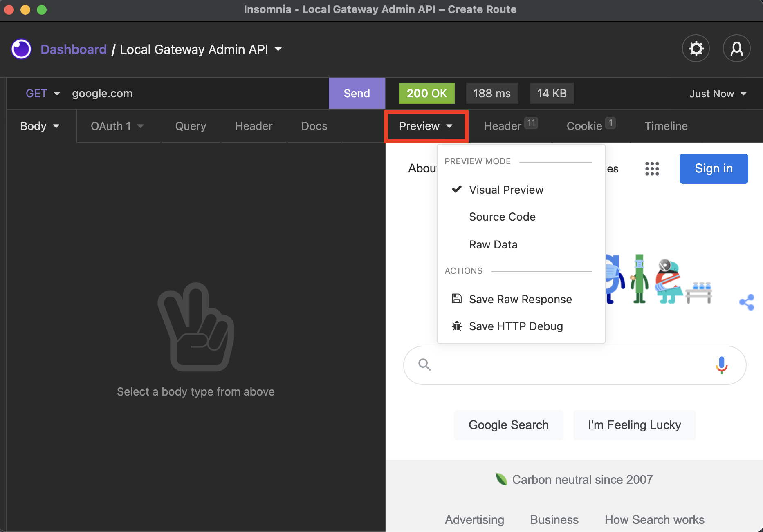Click the magnifier icon in search box
This screenshot has height=532, width=763.
coord(424,364)
